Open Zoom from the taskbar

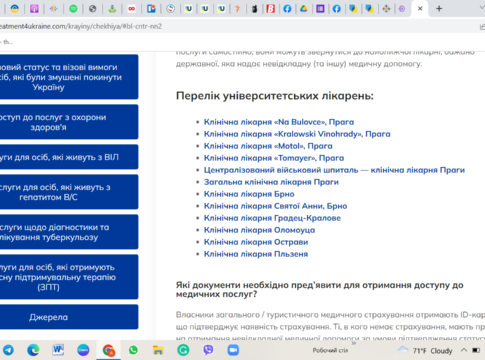tap(233, 350)
